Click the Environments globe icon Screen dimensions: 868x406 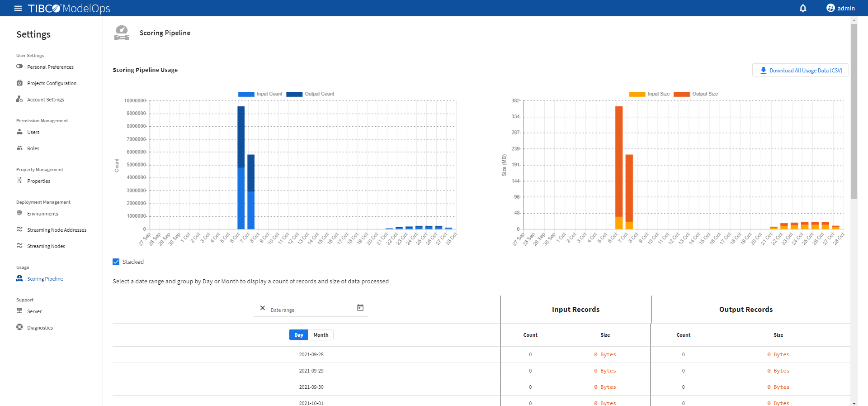19,213
